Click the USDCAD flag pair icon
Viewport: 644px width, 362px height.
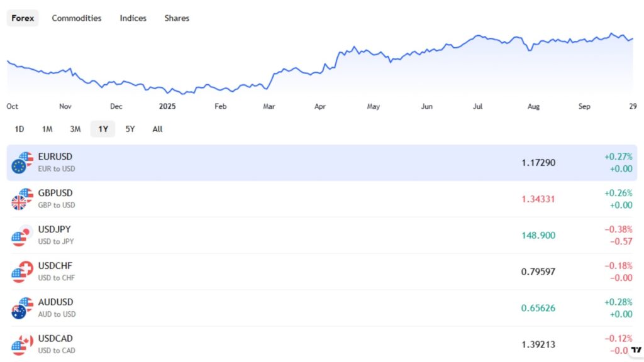21,344
